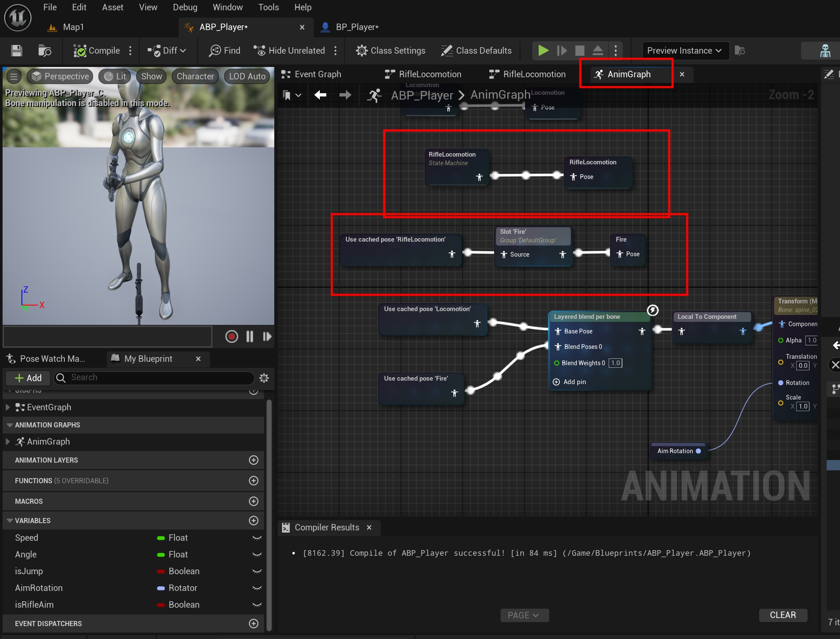
Task: Open viewport hamburger options menu
Action: 14,76
